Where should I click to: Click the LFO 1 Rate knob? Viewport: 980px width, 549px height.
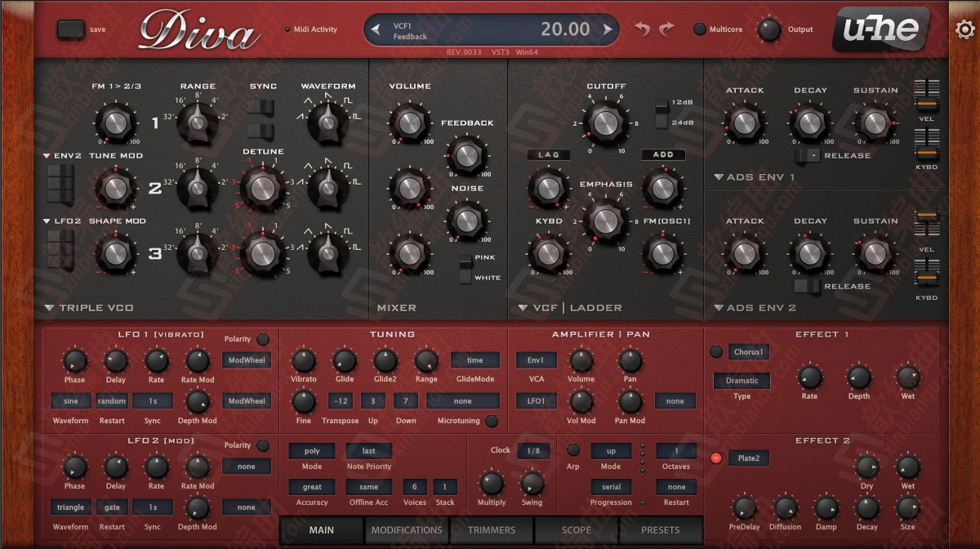[156, 360]
